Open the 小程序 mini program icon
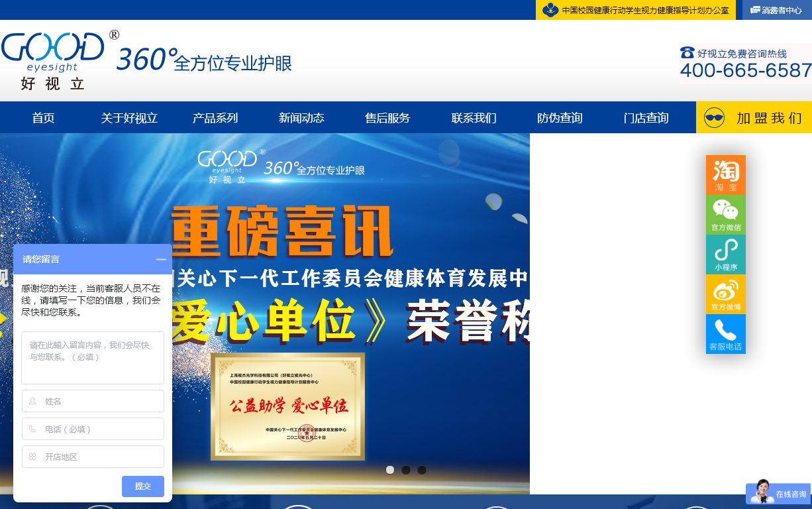Screen dimensions: 812x509 pyautogui.click(x=726, y=254)
